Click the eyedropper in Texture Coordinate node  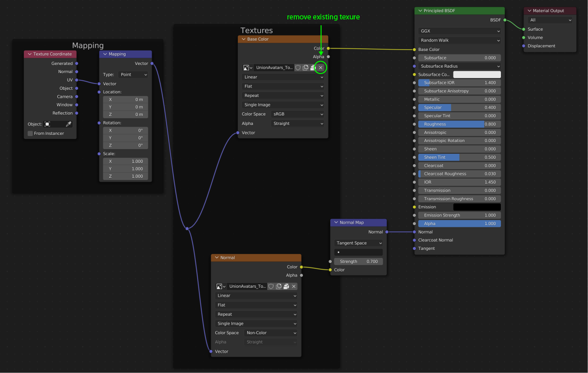69,124
